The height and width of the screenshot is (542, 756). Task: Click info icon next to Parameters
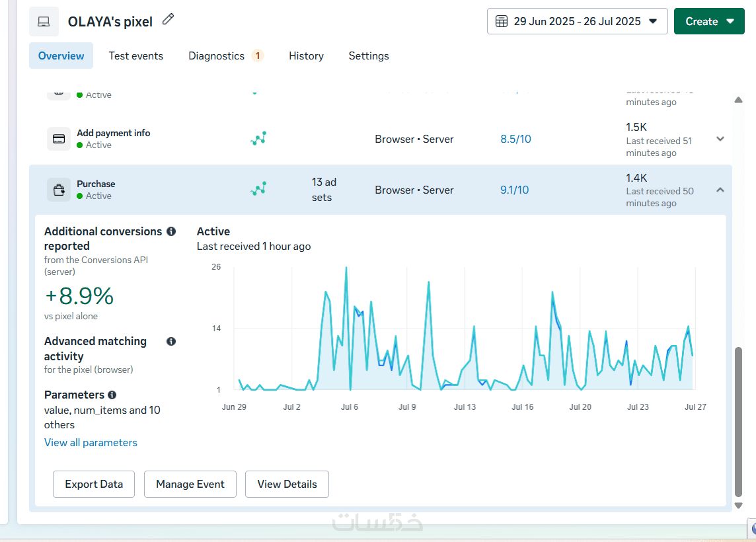(112, 395)
